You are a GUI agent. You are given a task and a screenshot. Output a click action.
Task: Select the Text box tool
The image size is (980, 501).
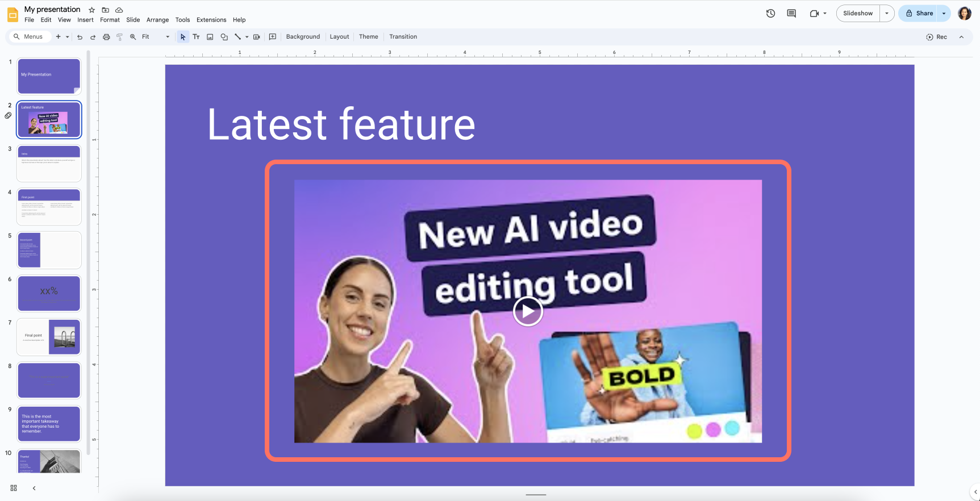click(x=196, y=37)
